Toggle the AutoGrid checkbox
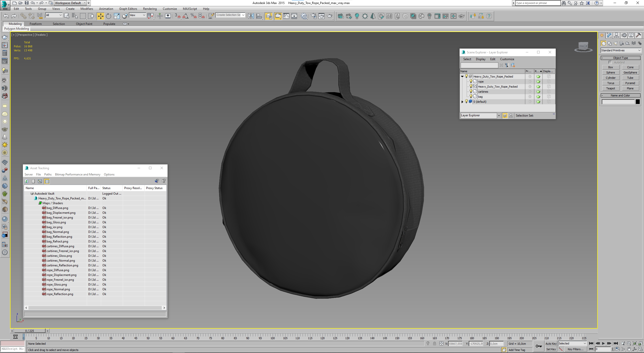The image size is (644, 353). [610, 62]
